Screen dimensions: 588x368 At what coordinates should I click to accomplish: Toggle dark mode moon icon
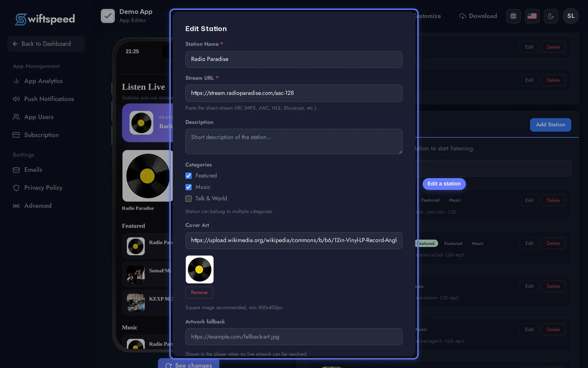click(551, 16)
